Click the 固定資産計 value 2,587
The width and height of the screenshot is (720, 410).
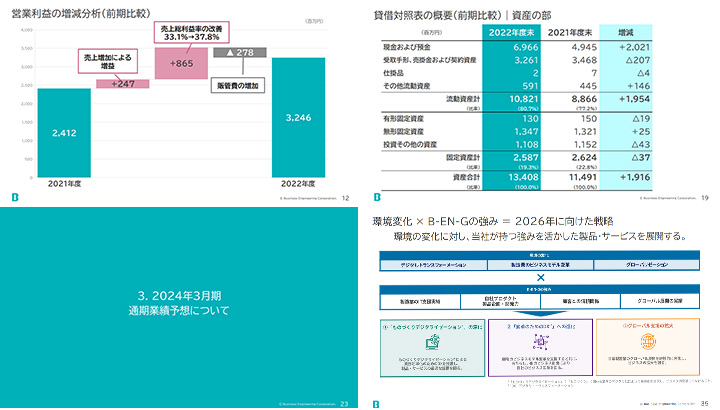tap(526, 157)
